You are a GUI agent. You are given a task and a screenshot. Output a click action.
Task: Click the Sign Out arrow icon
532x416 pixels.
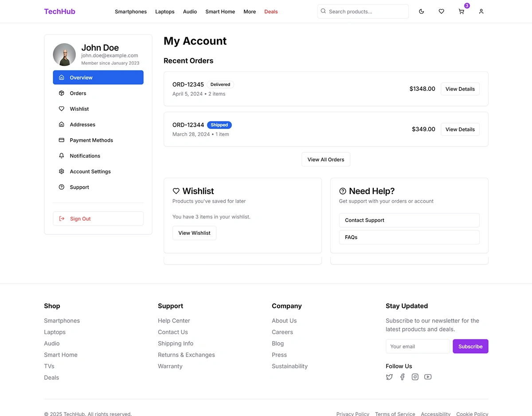click(62, 218)
